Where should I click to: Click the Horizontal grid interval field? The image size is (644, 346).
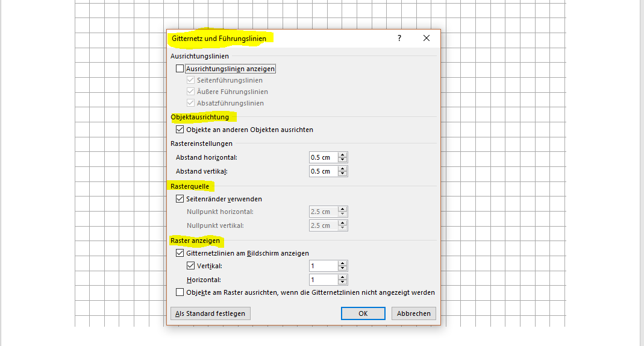324,280
